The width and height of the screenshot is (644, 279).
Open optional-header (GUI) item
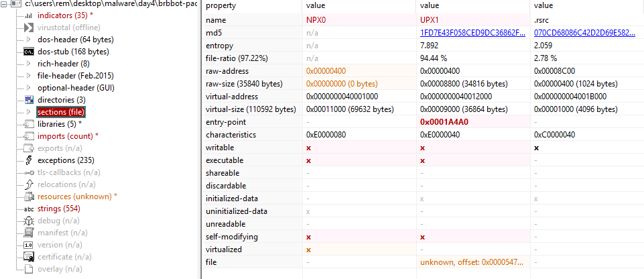coord(76,88)
